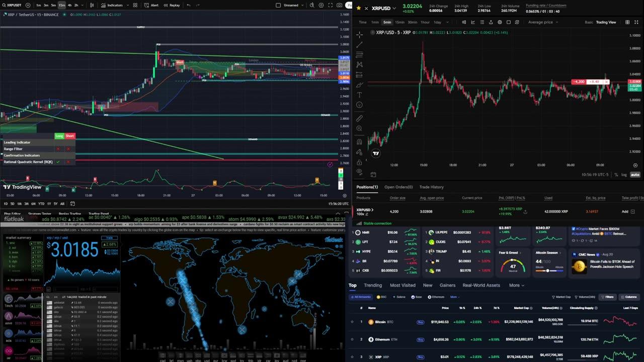644x362 pixels.
Task: Open Unnamed layout dropdown arrow
Action: pyautogui.click(x=303, y=5)
